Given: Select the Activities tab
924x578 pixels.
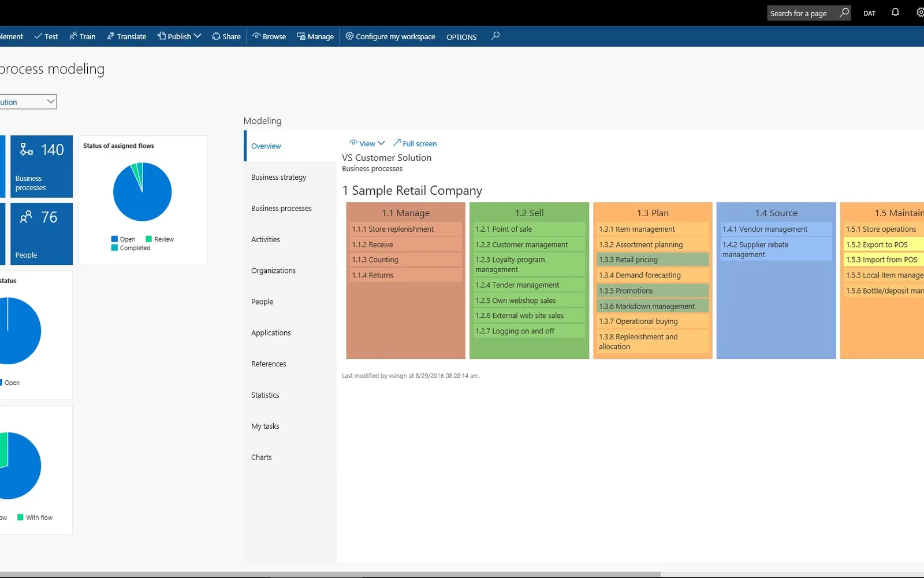Looking at the screenshot, I should tap(290, 239).
